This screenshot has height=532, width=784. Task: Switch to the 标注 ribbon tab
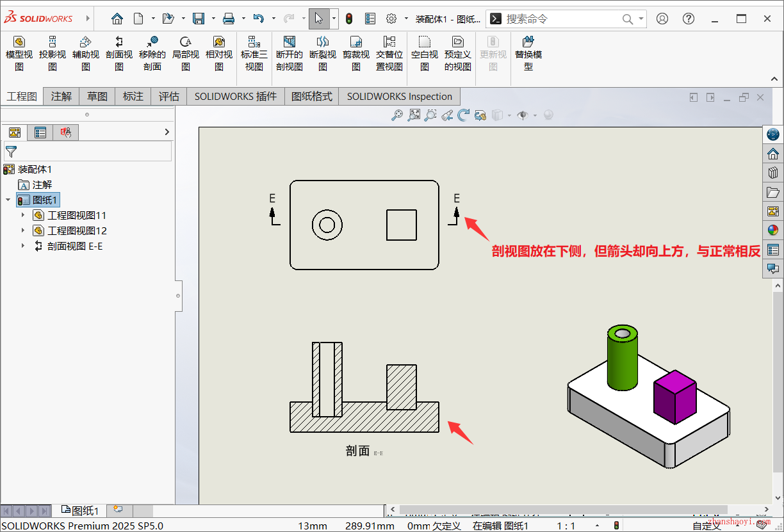click(133, 97)
